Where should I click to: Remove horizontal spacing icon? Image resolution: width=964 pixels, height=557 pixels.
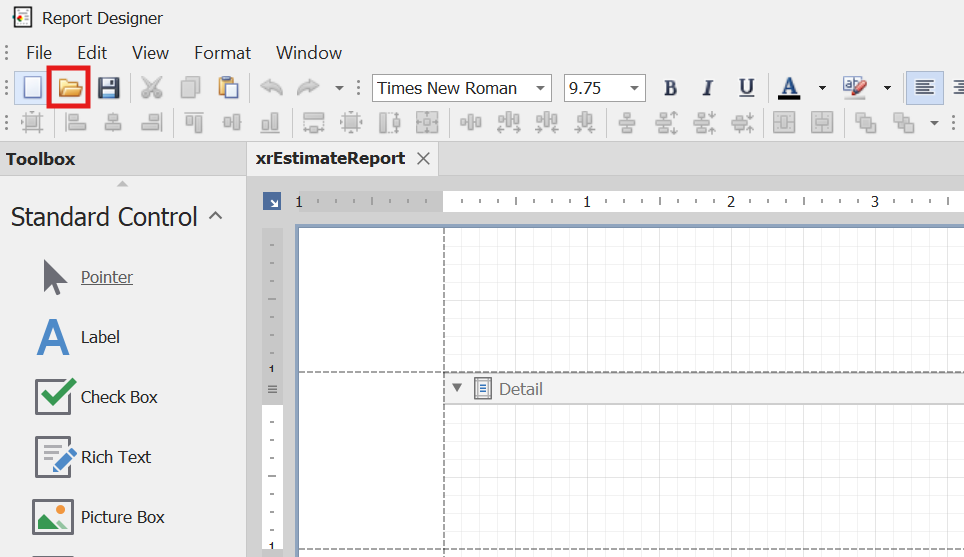(x=585, y=122)
